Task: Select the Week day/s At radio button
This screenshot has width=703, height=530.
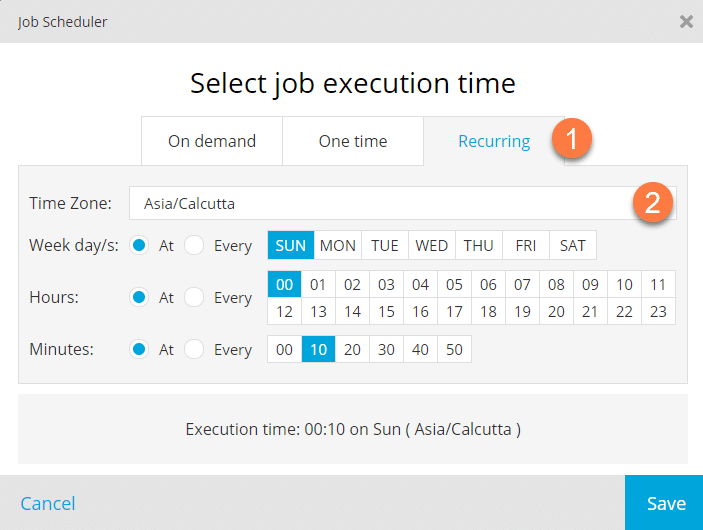Action: tap(139, 245)
